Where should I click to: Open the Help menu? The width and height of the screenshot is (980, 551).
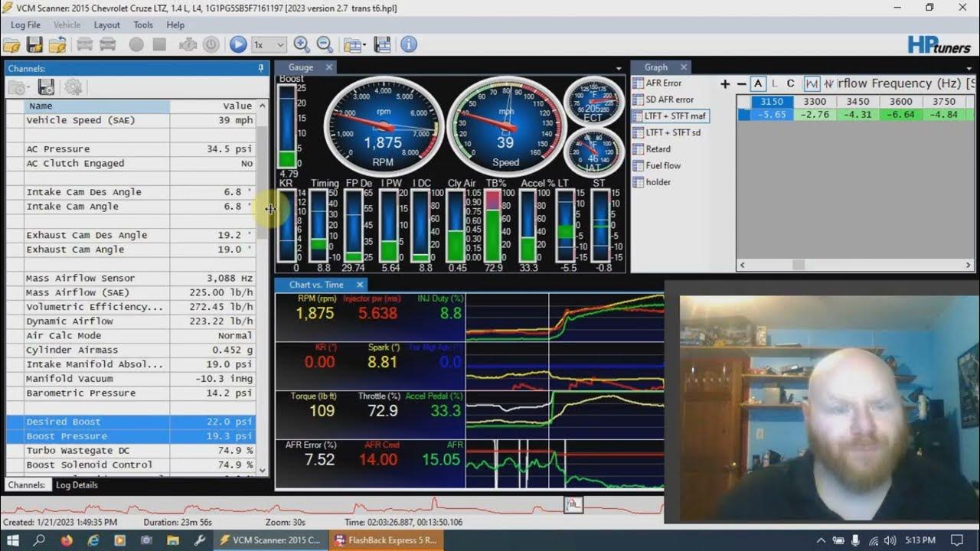[x=175, y=24]
